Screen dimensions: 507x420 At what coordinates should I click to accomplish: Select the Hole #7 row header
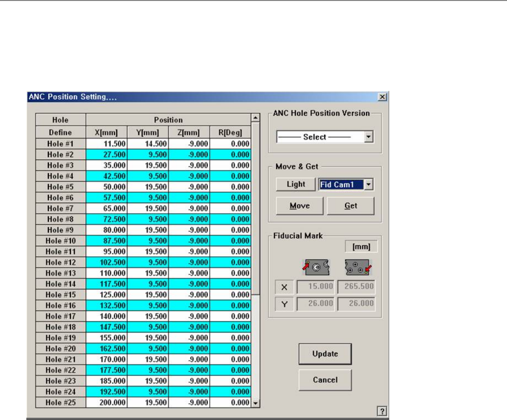(60, 209)
